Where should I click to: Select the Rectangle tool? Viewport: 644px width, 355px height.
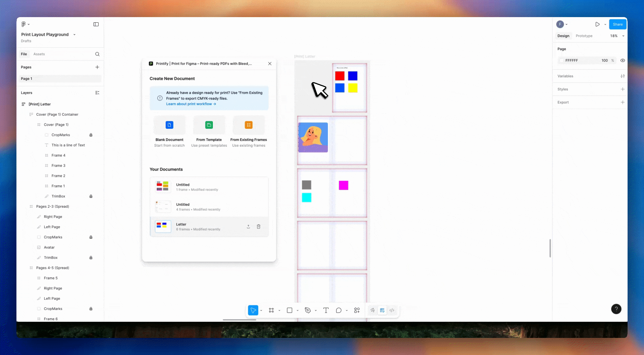click(x=289, y=310)
